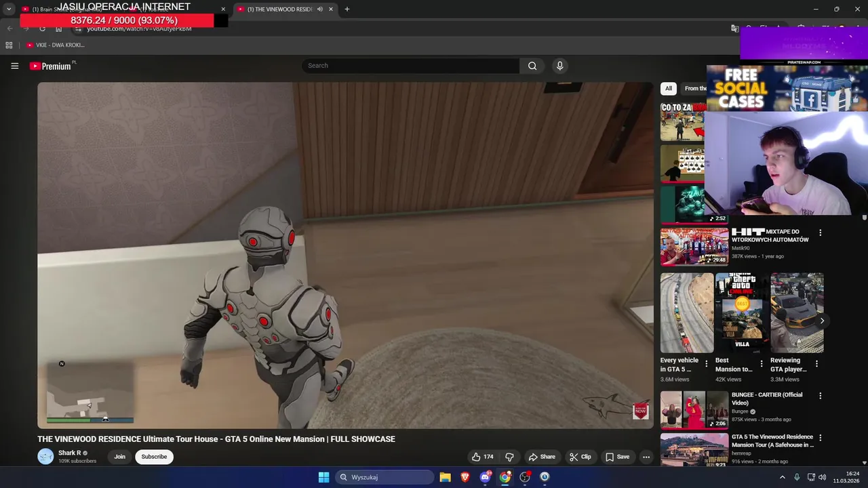Open options for 'Reviewing GTA player...' short
The width and height of the screenshot is (868, 488).
816,364
